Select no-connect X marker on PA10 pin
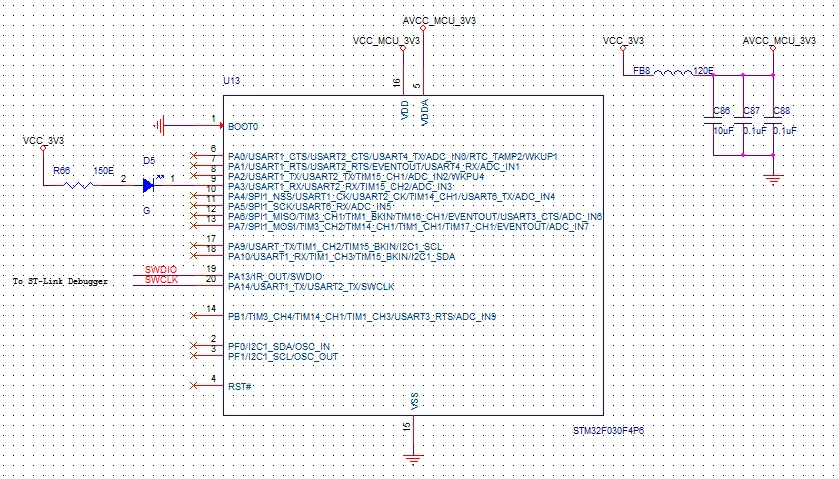Viewport: 839px width, 479px height. (x=194, y=256)
